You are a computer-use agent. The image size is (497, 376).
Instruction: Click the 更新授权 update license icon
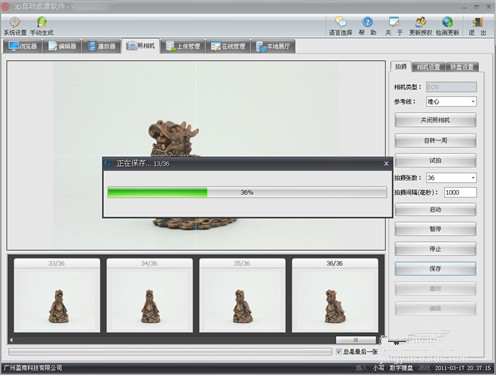420,26
